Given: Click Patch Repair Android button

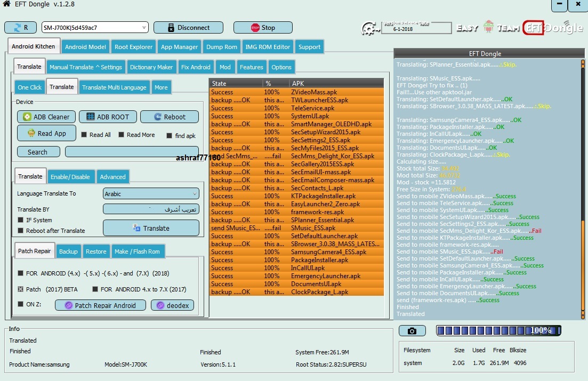Looking at the screenshot, I should [100, 305].
